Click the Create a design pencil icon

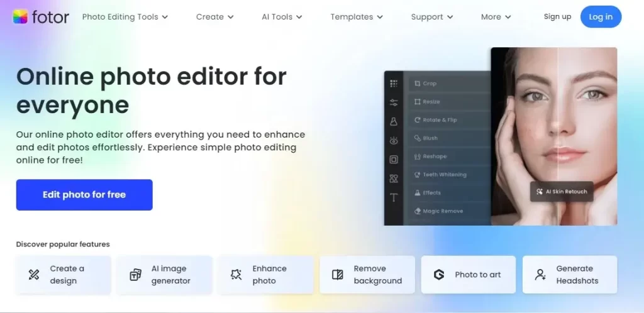tap(34, 275)
